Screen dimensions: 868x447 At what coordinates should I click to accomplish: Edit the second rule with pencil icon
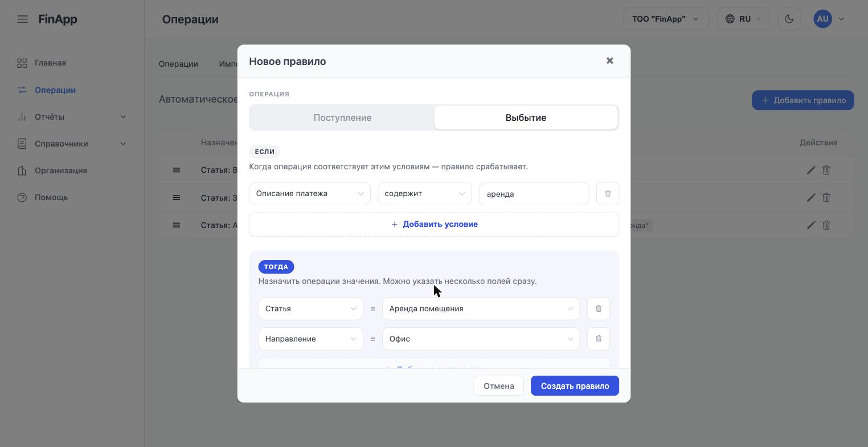(x=811, y=197)
